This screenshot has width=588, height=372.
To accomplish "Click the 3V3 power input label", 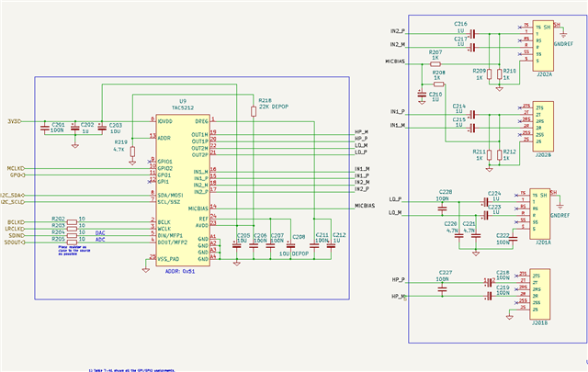I will point(14,121).
